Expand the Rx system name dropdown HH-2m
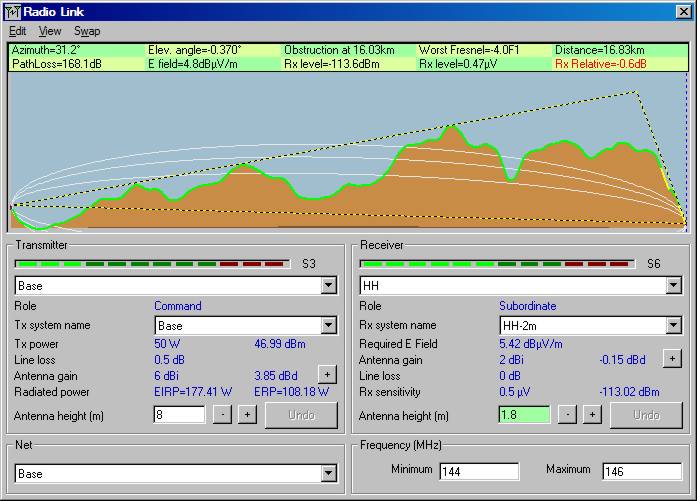697x501 pixels. click(673, 325)
